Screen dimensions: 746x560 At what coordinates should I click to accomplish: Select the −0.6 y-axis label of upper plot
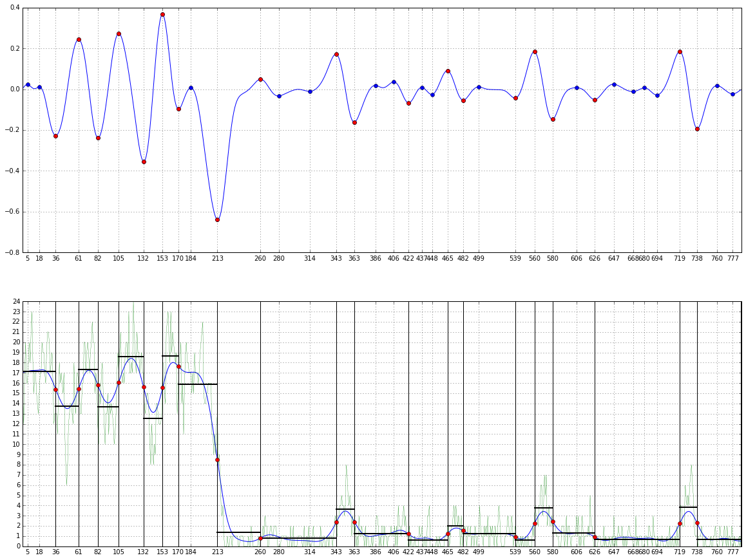coord(12,212)
